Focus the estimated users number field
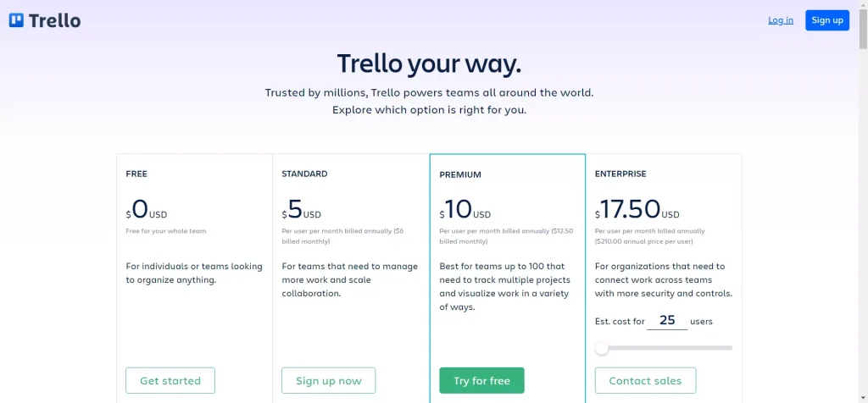 click(667, 321)
